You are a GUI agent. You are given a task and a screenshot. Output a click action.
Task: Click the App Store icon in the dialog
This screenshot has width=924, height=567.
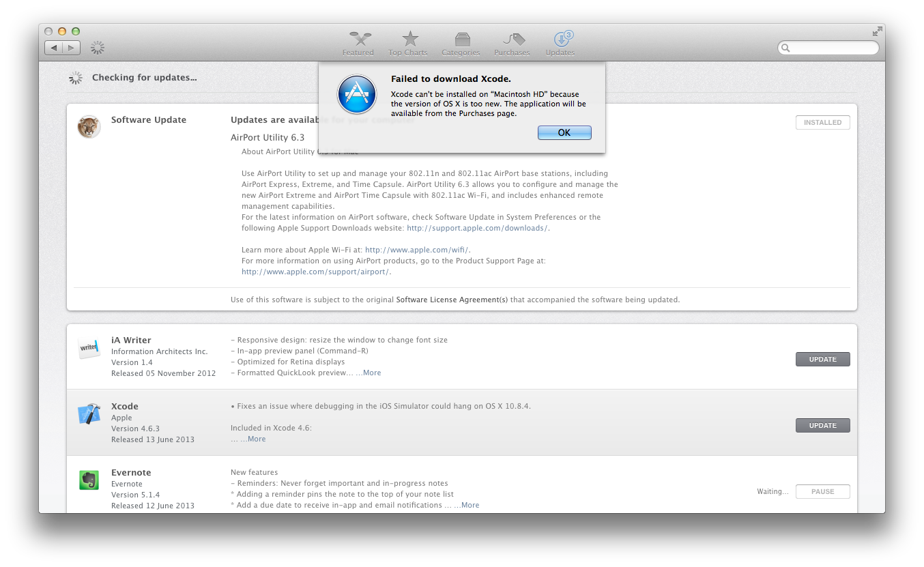click(x=357, y=94)
